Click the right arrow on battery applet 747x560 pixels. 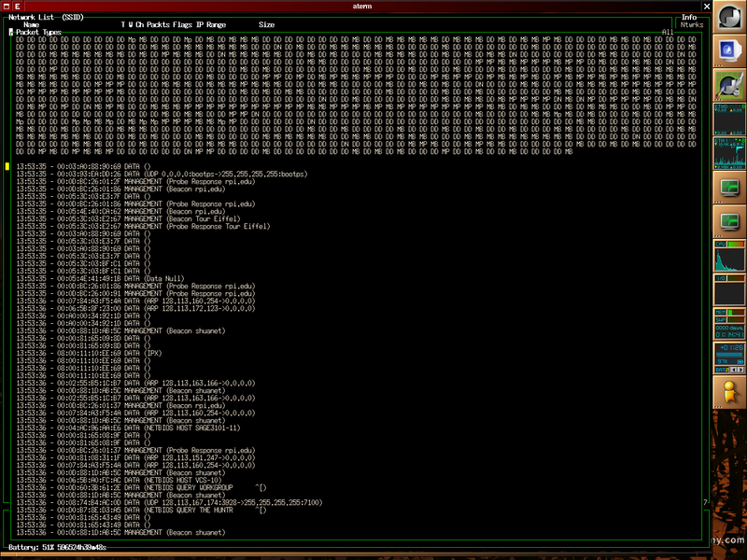[740, 370]
